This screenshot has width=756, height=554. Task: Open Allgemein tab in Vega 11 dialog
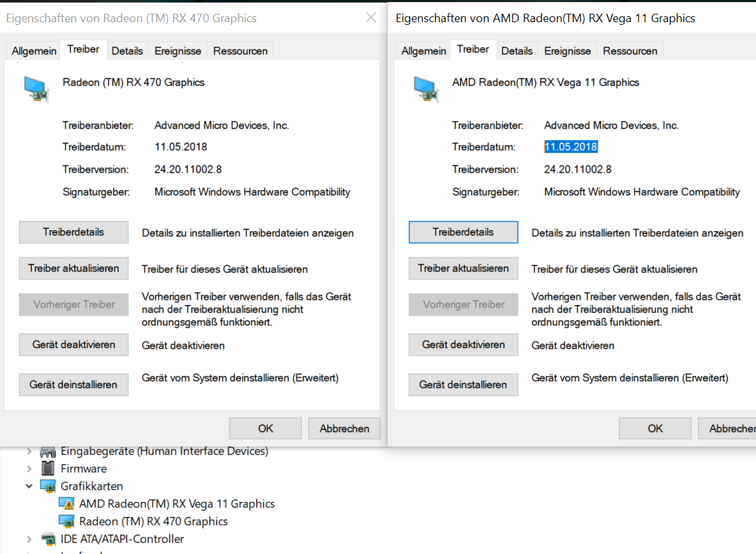[424, 51]
